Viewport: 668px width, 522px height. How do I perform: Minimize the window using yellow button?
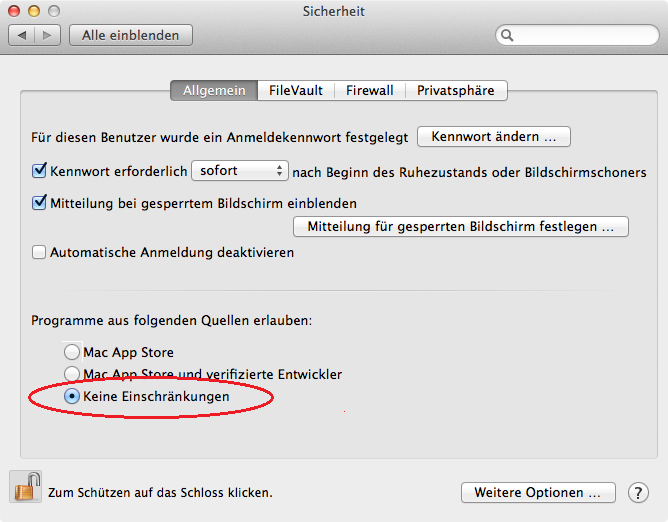pyautogui.click(x=33, y=11)
